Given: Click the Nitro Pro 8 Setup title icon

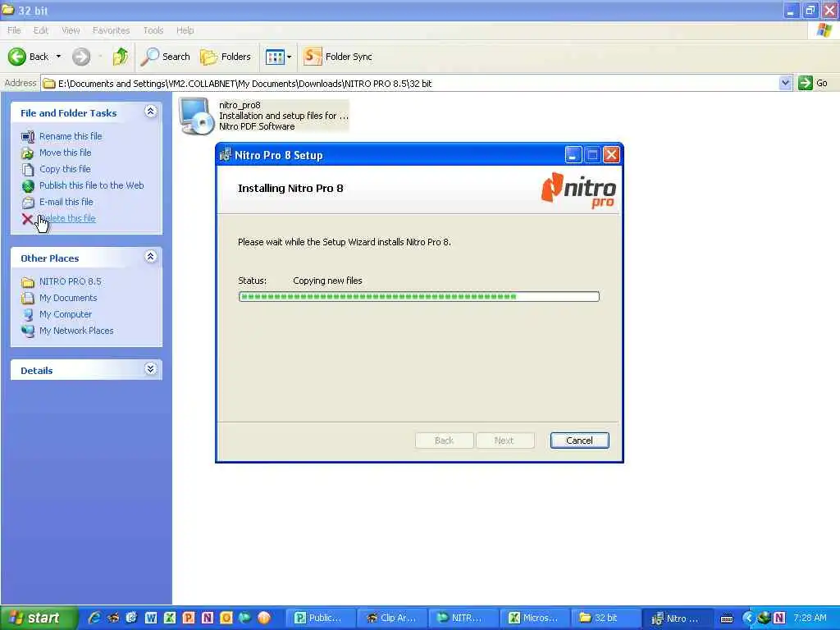Looking at the screenshot, I should [x=226, y=155].
